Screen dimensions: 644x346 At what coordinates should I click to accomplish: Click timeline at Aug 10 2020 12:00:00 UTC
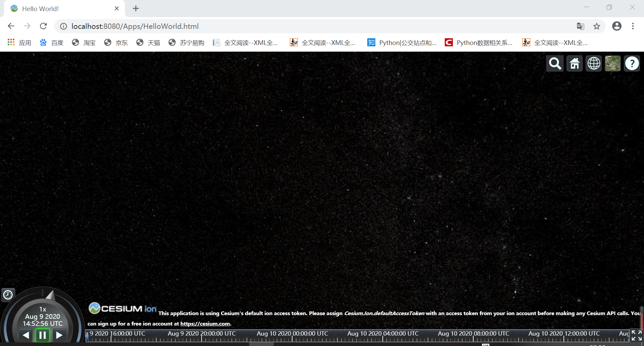click(x=564, y=334)
